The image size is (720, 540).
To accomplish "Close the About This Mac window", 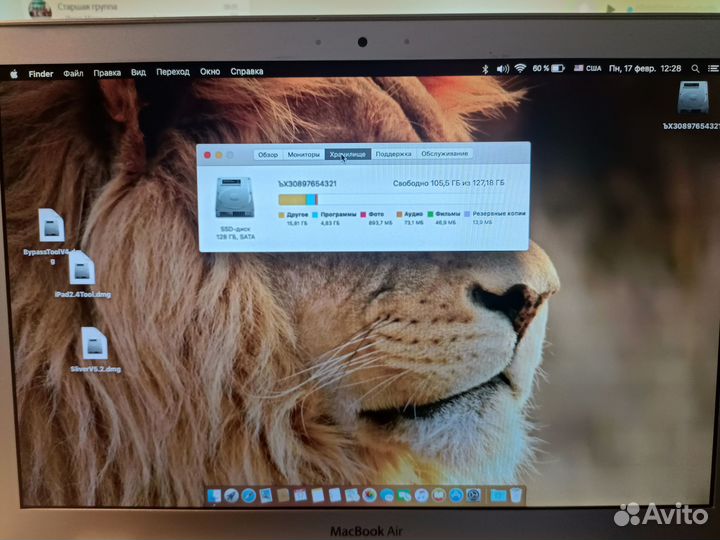I will [x=208, y=156].
